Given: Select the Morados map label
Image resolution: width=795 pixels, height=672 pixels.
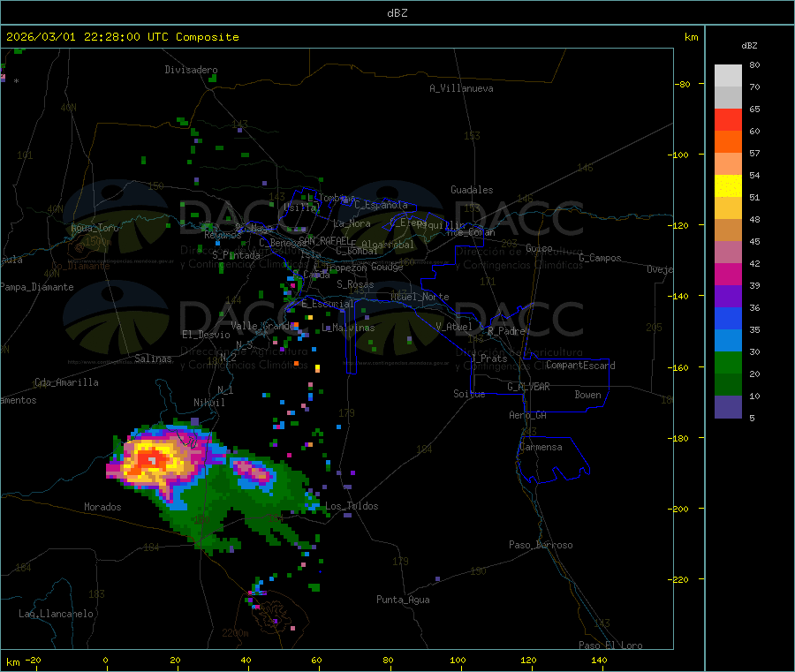Looking at the screenshot, I should pyautogui.click(x=103, y=507).
